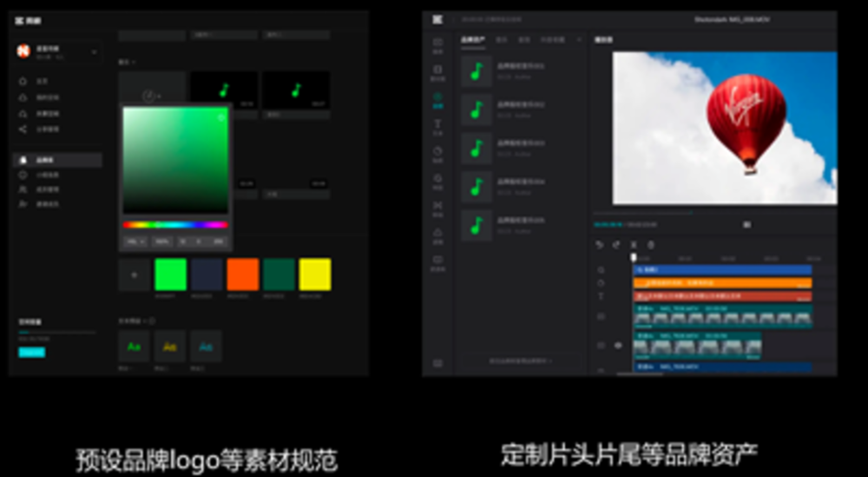Click the Virgin balloon preview image
The width and height of the screenshot is (868, 477).
(x=725, y=128)
